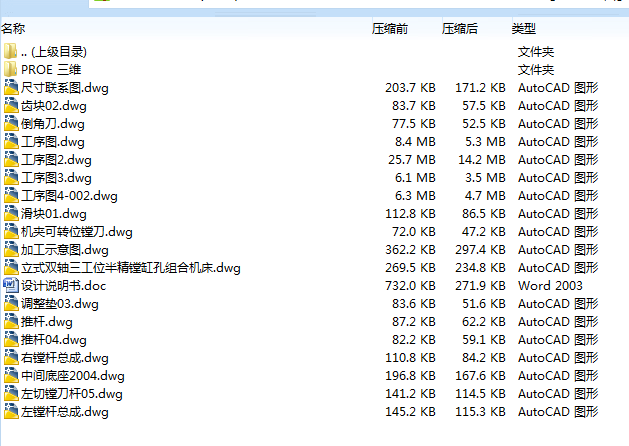Screen dimensions: 629x446
Task: Select file name 滑块01.dwg
Action: click(54, 214)
